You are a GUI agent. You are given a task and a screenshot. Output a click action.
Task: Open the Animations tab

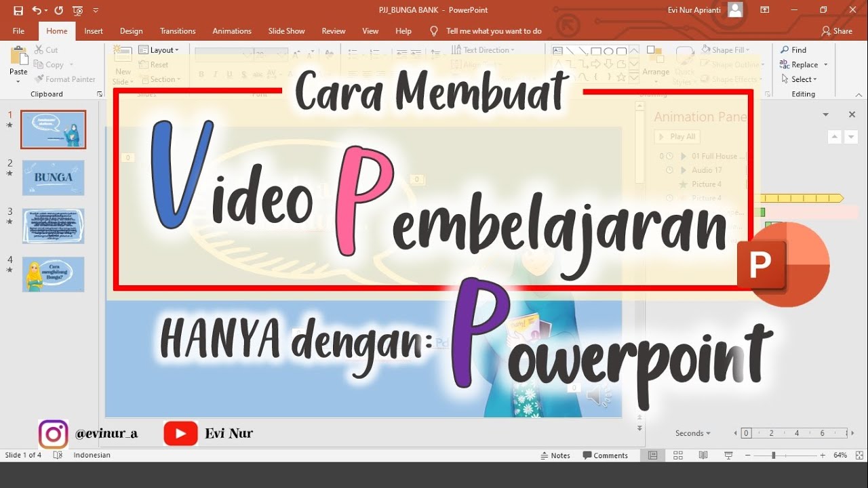click(x=232, y=31)
